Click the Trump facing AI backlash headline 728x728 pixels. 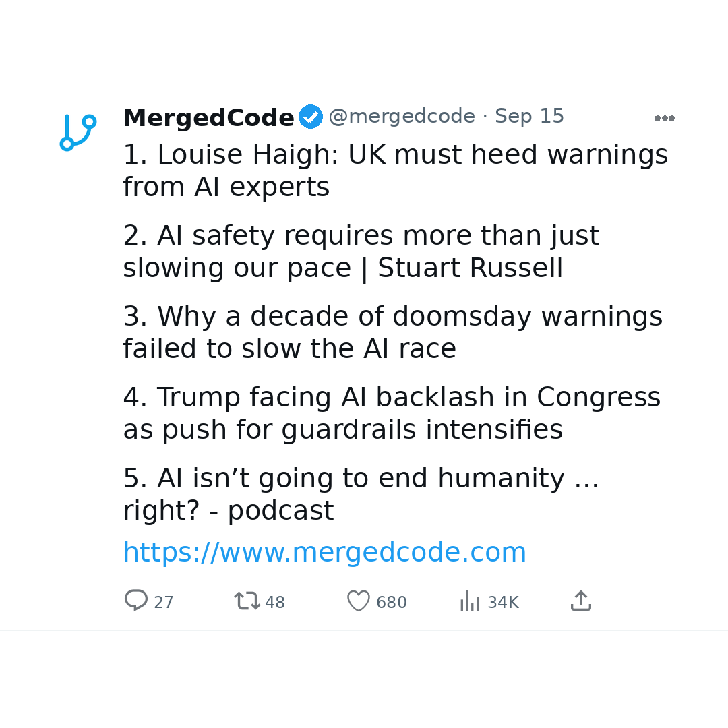[392, 413]
